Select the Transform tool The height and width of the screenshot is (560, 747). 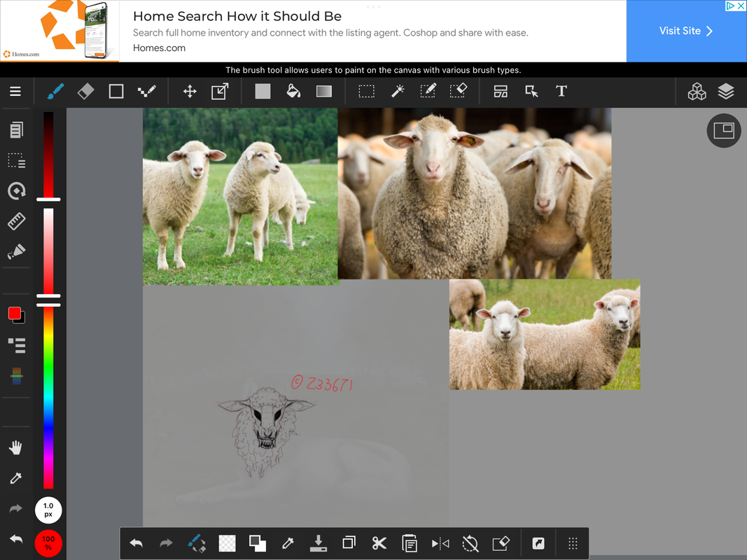pyautogui.click(x=220, y=91)
